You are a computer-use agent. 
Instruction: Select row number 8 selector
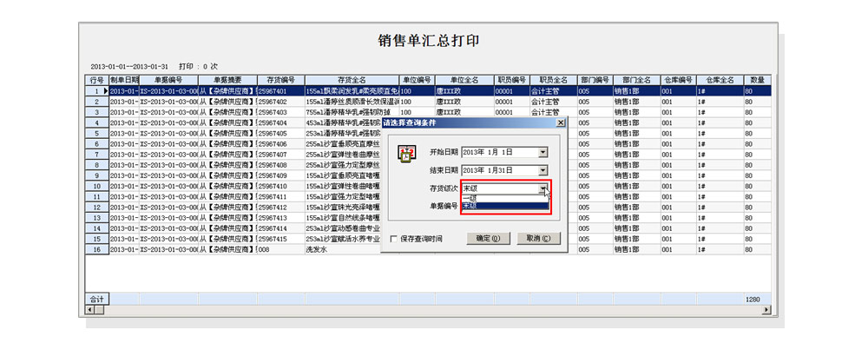(x=96, y=165)
